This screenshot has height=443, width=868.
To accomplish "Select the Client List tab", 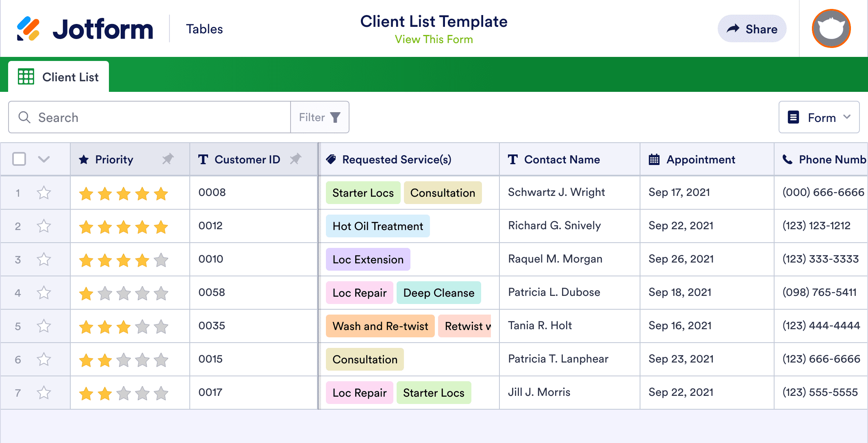I will coord(59,77).
